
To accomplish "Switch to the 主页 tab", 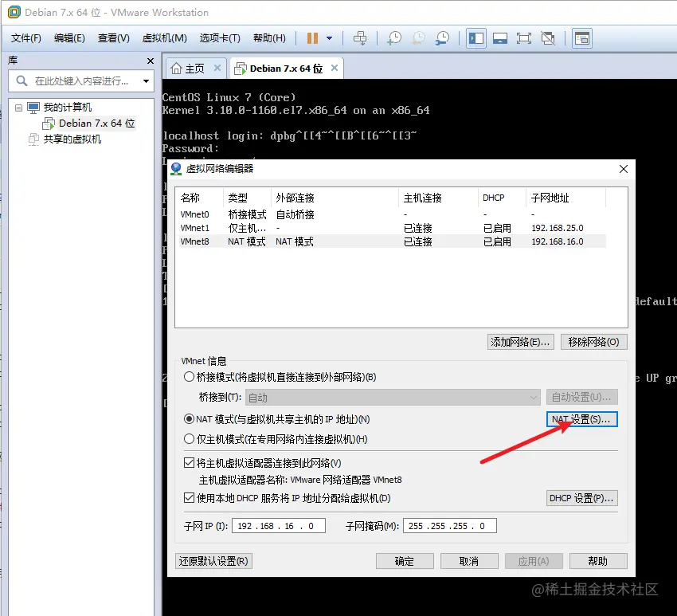I will tap(194, 69).
